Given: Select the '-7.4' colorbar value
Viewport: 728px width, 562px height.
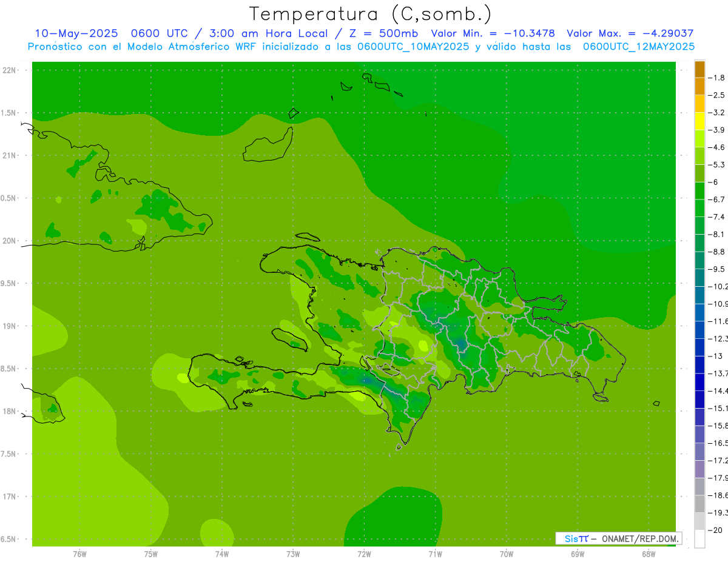Looking at the screenshot, I should pyautogui.click(x=717, y=217).
